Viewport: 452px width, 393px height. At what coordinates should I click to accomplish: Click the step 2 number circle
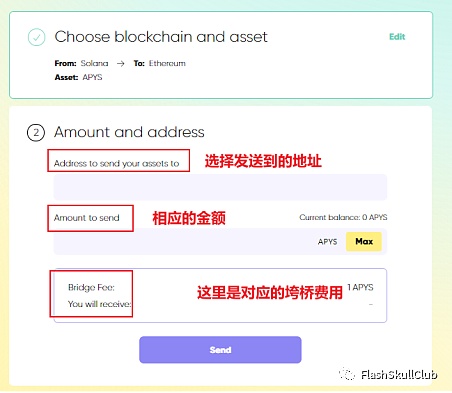[36, 132]
